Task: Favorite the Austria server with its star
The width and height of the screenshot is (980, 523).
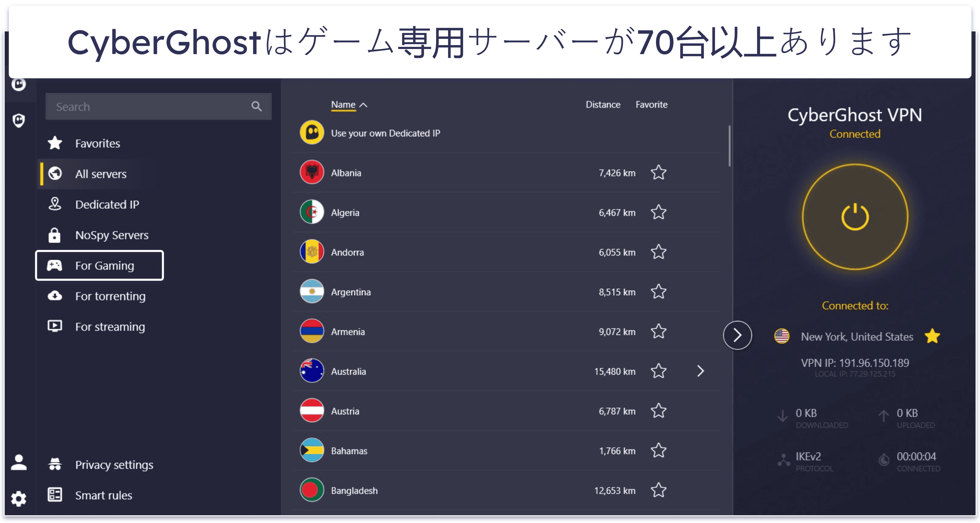Action: tap(659, 411)
